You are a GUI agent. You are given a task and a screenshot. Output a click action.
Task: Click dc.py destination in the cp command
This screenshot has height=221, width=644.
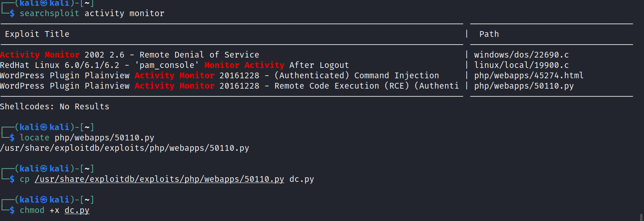[302, 179]
